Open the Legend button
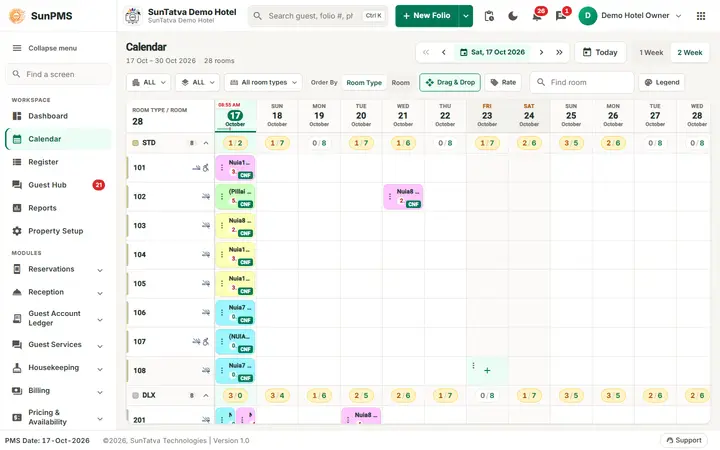 [x=662, y=83]
